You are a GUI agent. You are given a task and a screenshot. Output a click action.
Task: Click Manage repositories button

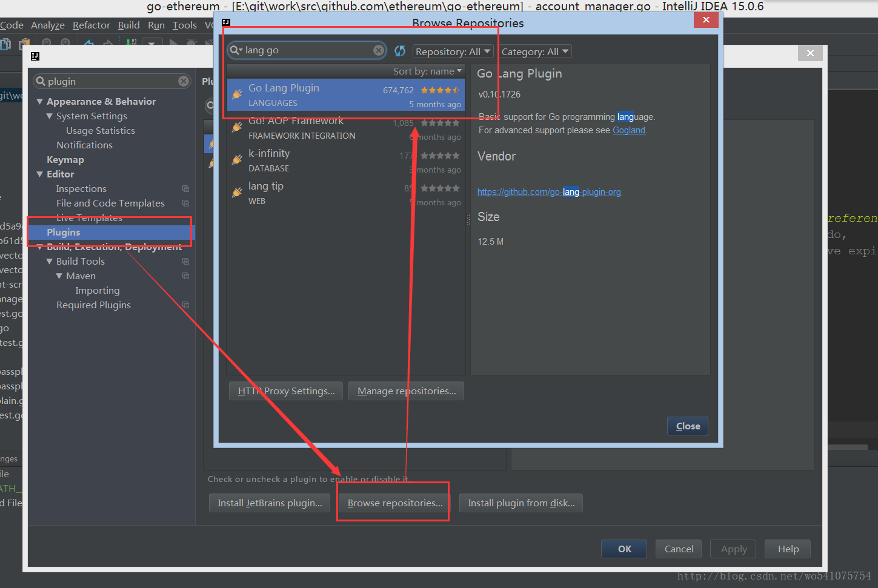407,391
